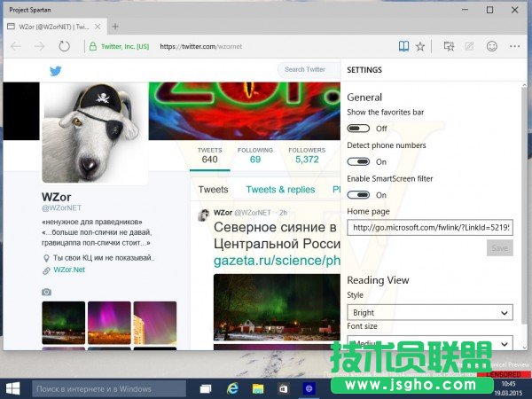This screenshot has height=399, width=532.
Task: Open the favorites hub icon
Action: coord(449,46)
